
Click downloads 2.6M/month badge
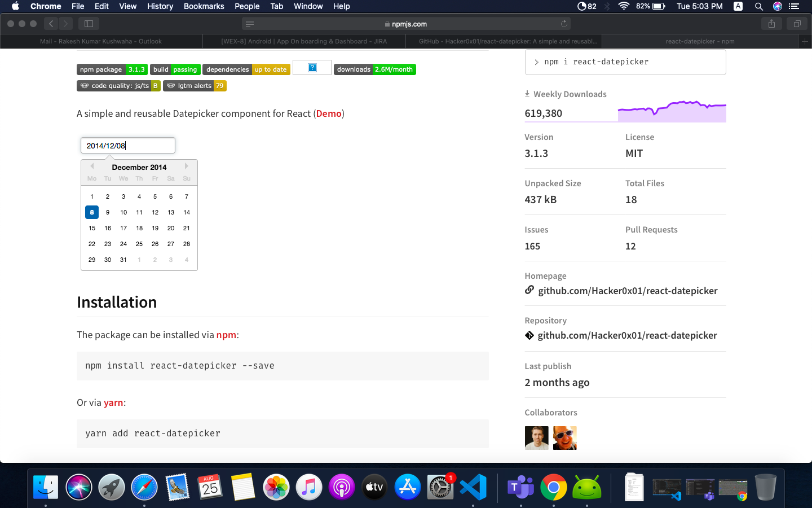[x=375, y=69]
